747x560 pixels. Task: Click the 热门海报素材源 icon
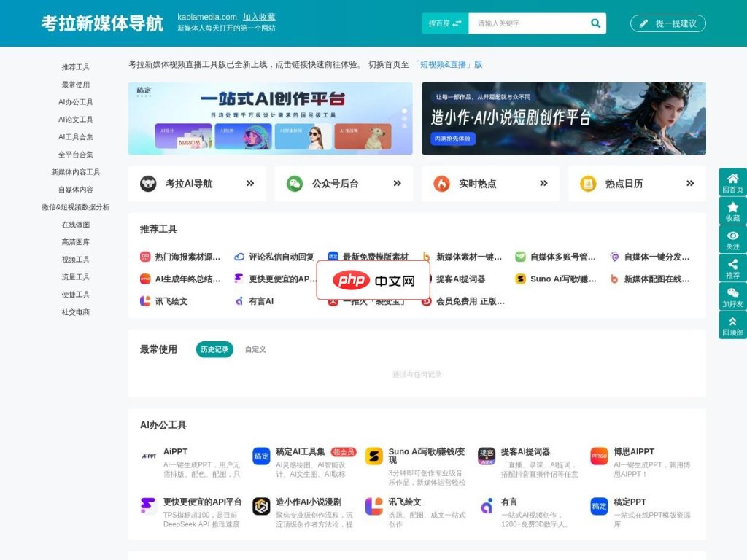[x=145, y=257]
